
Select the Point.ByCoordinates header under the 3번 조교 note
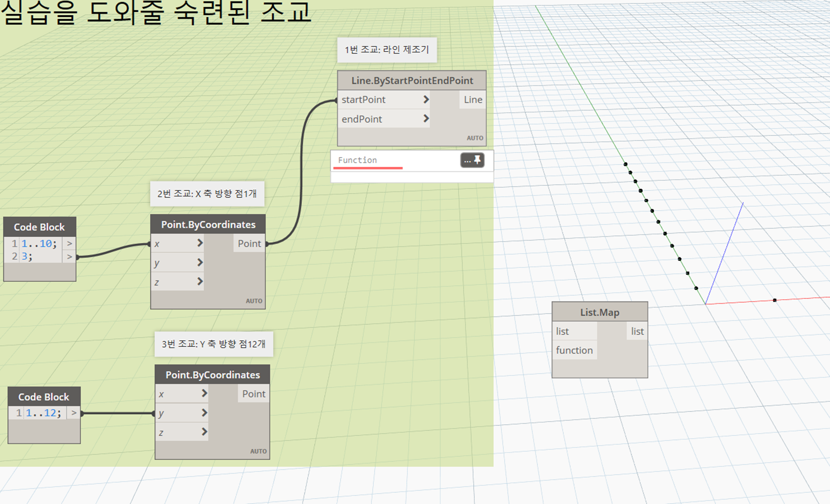pos(213,375)
